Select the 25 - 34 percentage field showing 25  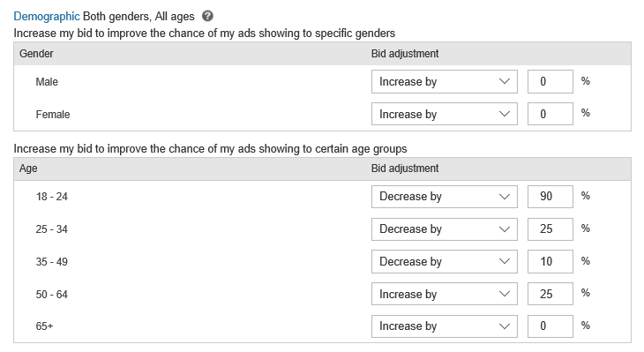coord(550,228)
